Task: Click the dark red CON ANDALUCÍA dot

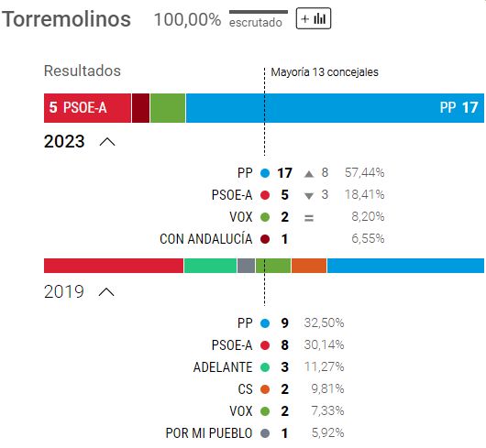Action: 265,239
